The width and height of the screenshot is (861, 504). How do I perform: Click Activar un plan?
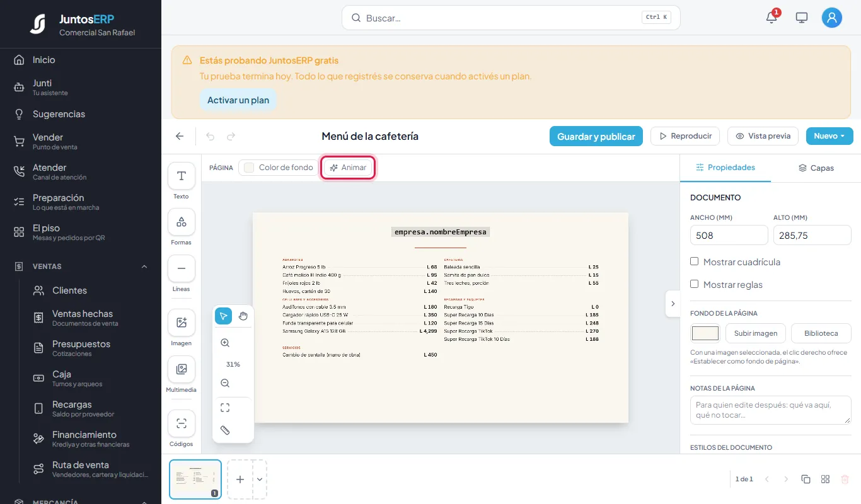point(238,100)
